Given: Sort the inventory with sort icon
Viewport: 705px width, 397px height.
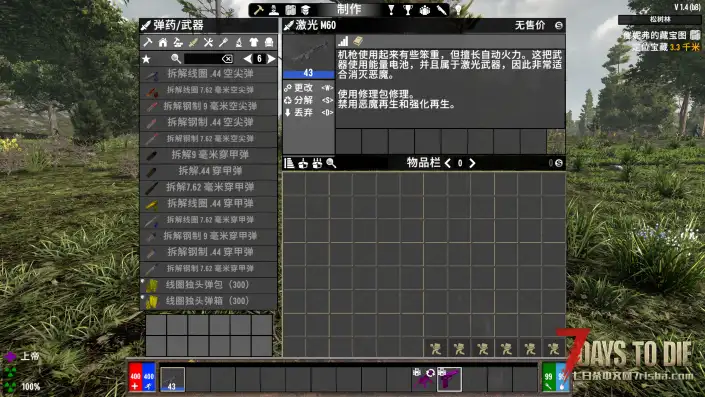Looking at the screenshot, I should click(x=289, y=163).
